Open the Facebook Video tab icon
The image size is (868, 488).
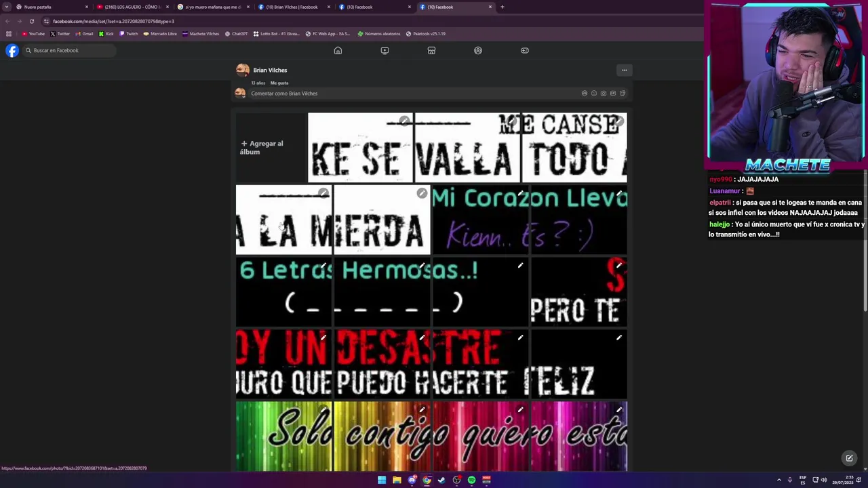click(384, 50)
